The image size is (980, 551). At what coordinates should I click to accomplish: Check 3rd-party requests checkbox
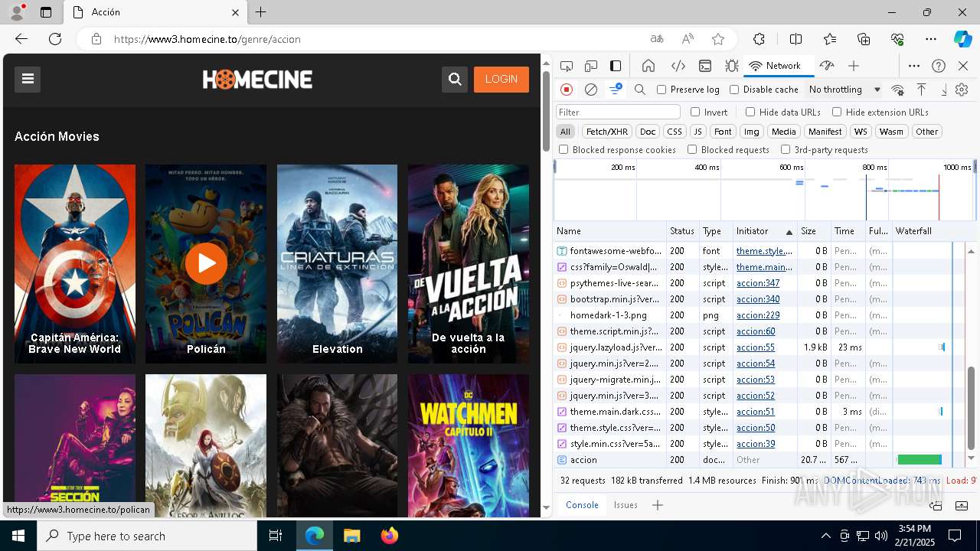786,150
